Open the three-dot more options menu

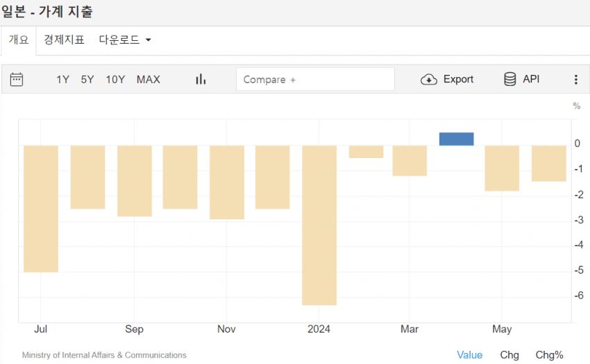tap(575, 79)
